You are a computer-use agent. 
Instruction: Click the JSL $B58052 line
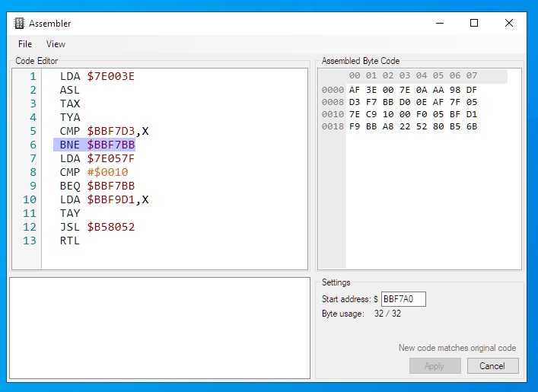[x=97, y=227]
